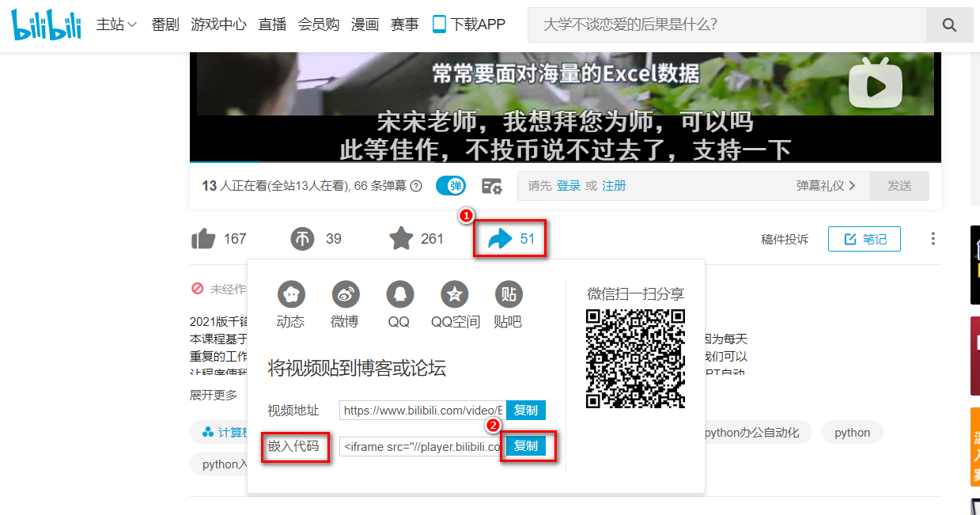This screenshot has height=515, width=980.
Task: Open the 主站 dropdown menu
Action: point(116,25)
